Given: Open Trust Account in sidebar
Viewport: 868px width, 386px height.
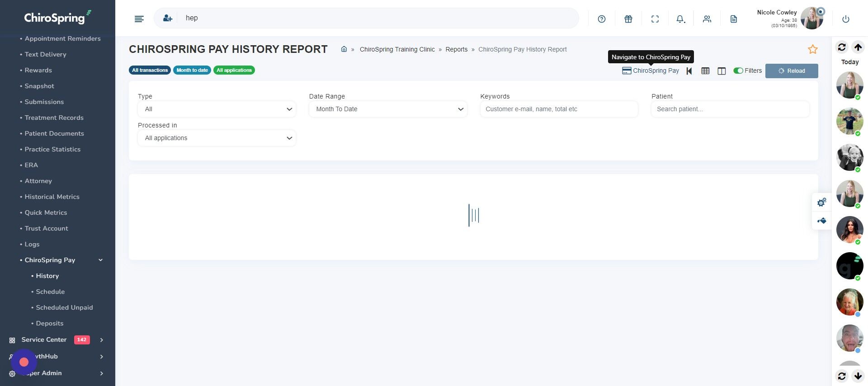Looking at the screenshot, I should point(46,228).
